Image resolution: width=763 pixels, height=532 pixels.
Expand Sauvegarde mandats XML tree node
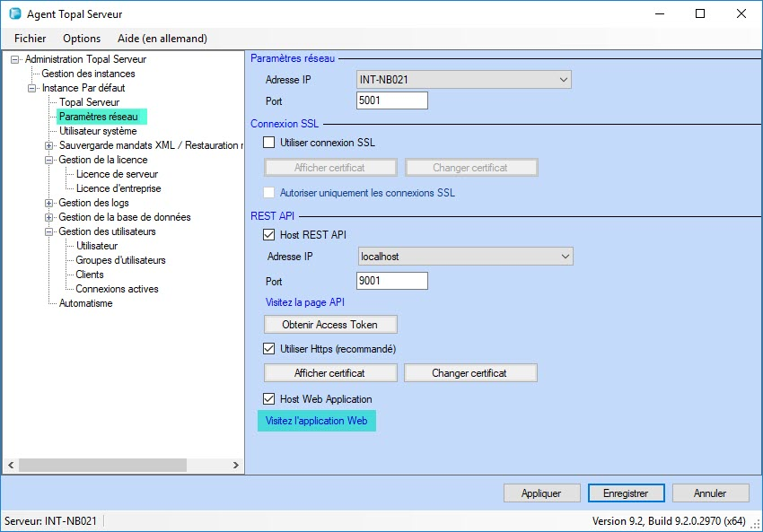49,145
